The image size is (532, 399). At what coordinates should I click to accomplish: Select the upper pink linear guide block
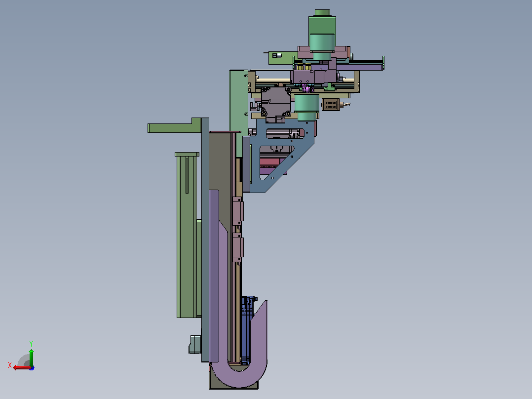[x=237, y=211]
